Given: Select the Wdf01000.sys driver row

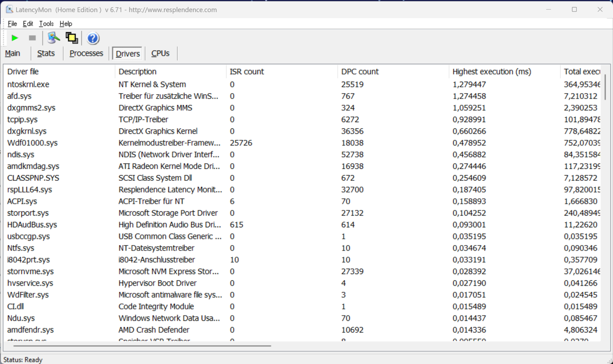Looking at the screenshot, I should pyautogui.click(x=32, y=143).
